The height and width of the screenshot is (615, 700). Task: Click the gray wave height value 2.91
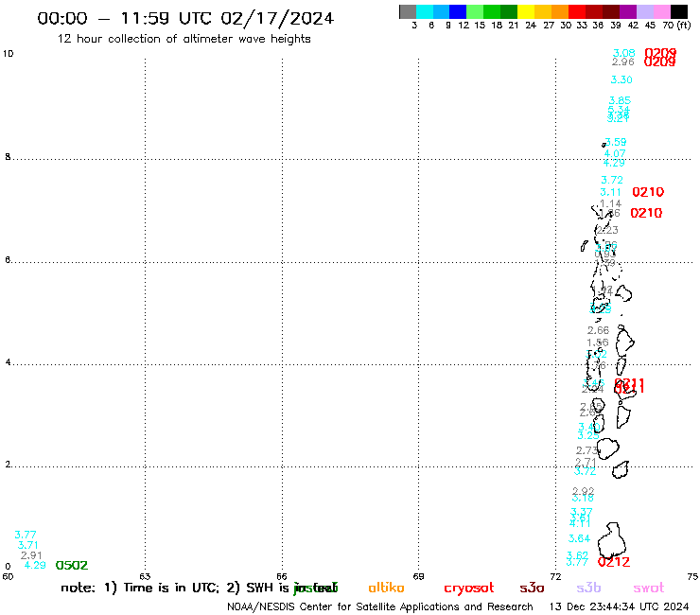pos(31,555)
